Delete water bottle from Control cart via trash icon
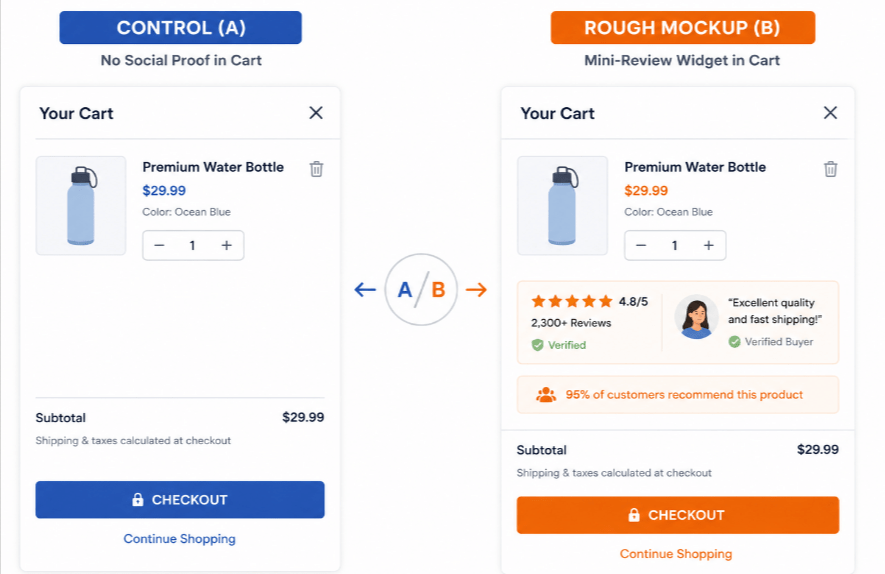Viewport: 885px width, 574px height. 317,169
